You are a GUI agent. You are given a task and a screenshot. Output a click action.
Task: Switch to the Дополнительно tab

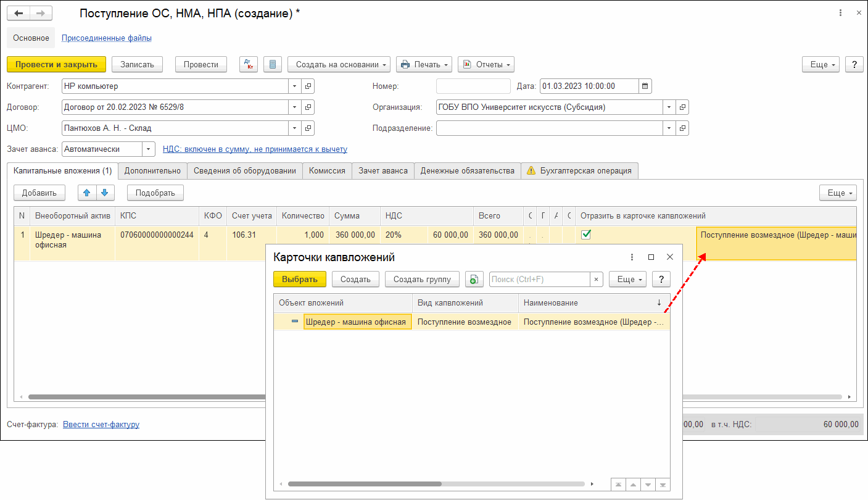[152, 171]
